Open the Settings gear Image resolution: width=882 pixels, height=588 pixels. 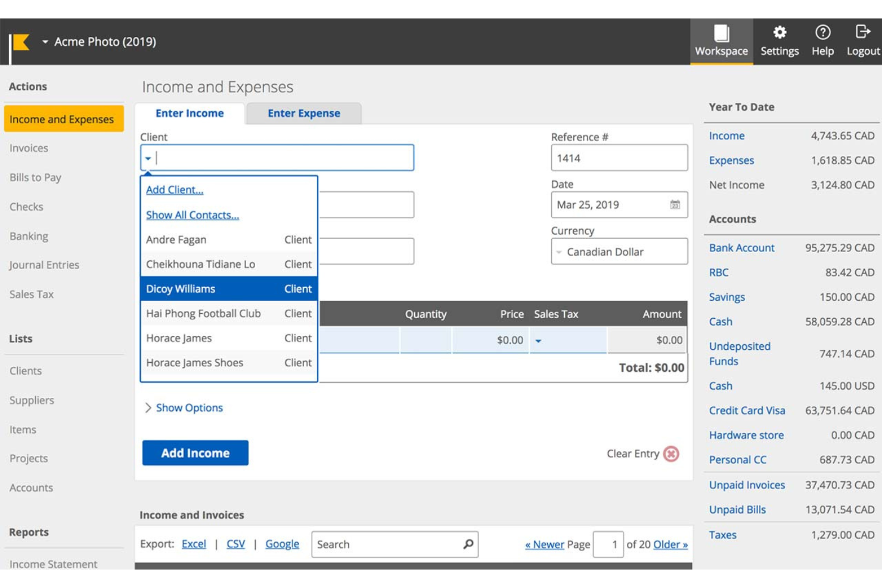pyautogui.click(x=779, y=39)
